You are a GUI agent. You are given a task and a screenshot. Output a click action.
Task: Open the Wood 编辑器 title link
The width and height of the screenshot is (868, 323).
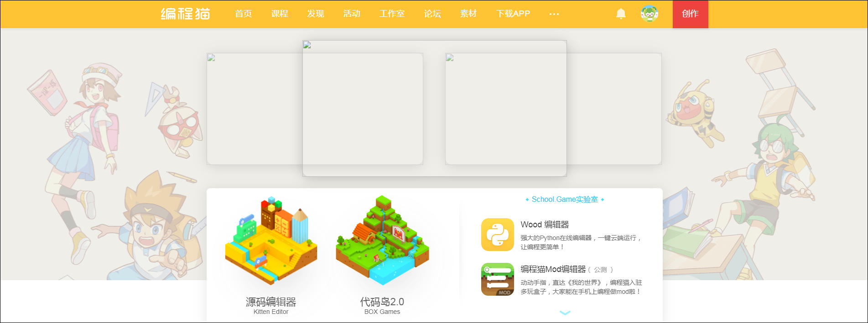[x=545, y=225]
